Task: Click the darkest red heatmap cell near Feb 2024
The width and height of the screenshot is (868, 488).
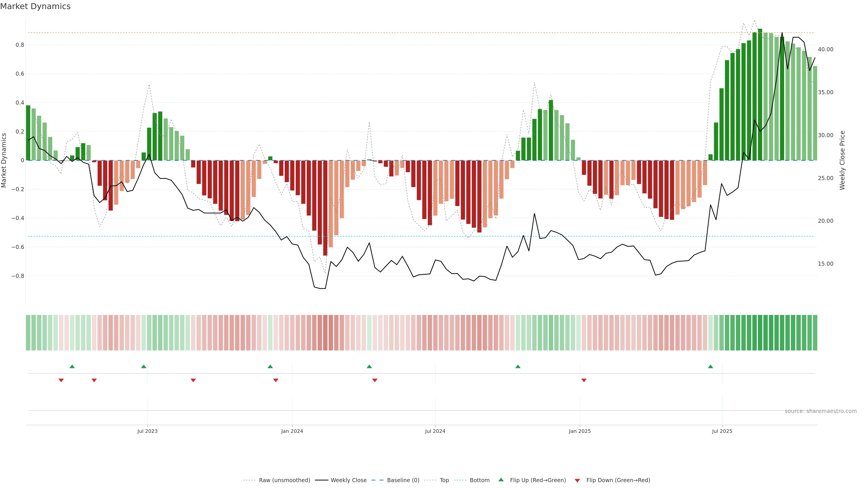Action: tap(325, 332)
